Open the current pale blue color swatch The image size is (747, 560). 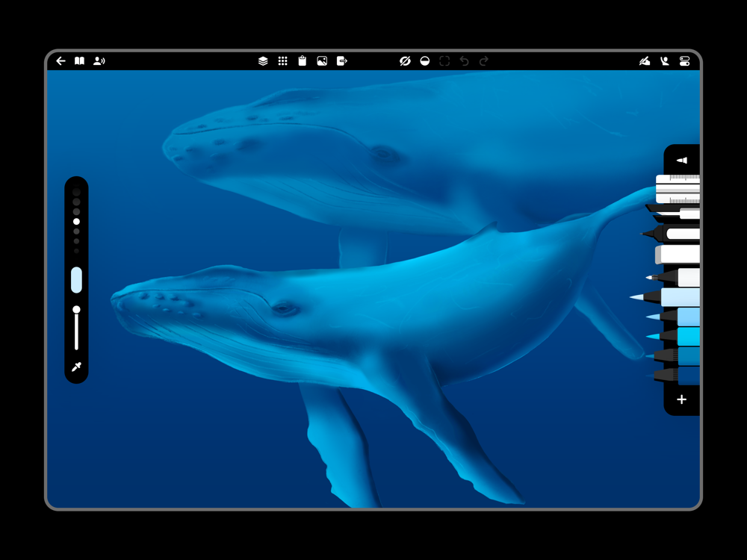tap(76, 280)
